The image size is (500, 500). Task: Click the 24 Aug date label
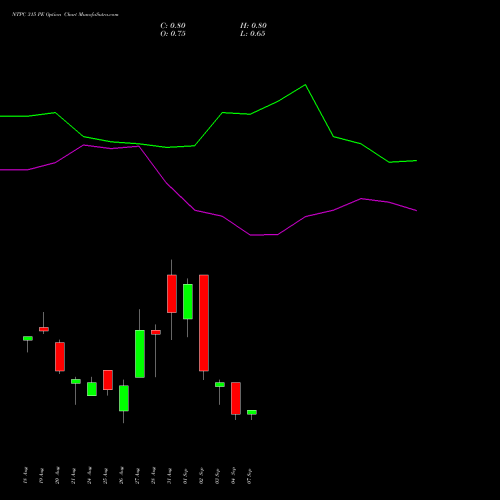coord(90,476)
